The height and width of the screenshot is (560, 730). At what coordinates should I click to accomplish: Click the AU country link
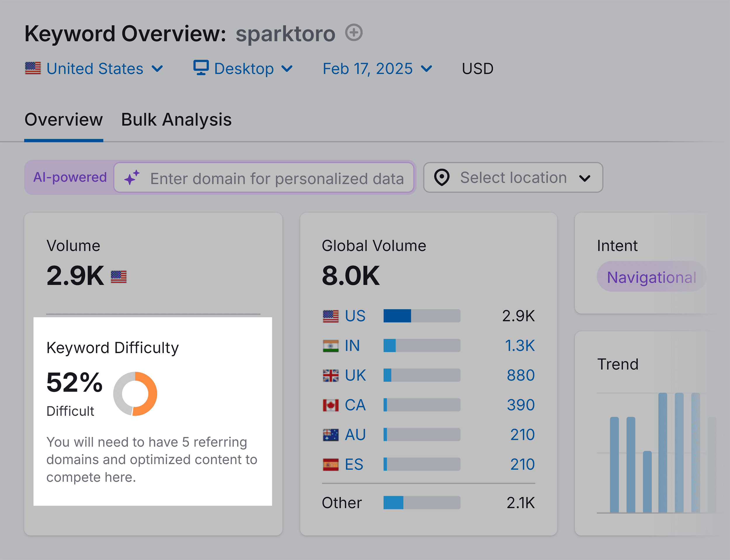pyautogui.click(x=355, y=435)
